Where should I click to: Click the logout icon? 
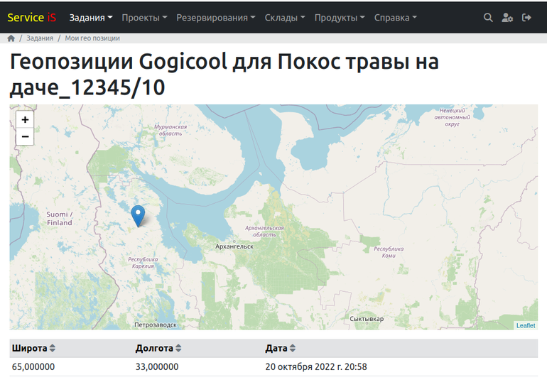point(526,18)
